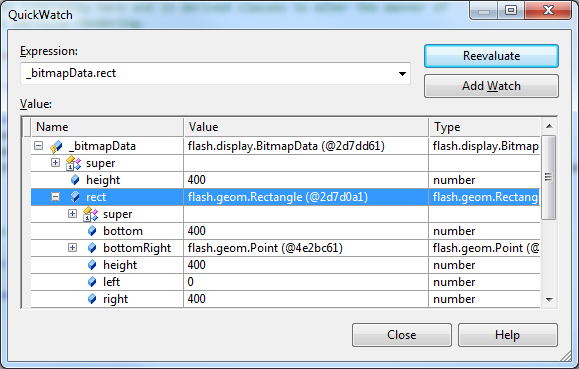Click value flash.geom.Rectangle (@2d7d0a1)
This screenshot has width=579, height=369.
(x=278, y=197)
